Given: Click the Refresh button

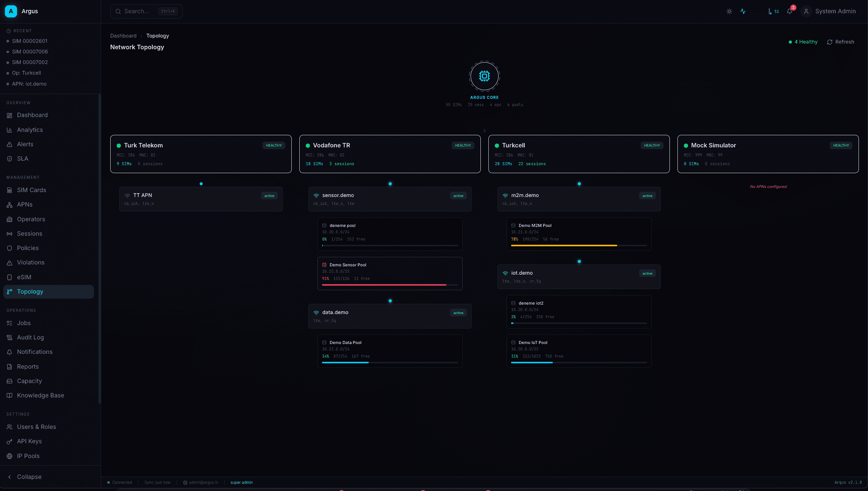Looking at the screenshot, I should point(840,42).
